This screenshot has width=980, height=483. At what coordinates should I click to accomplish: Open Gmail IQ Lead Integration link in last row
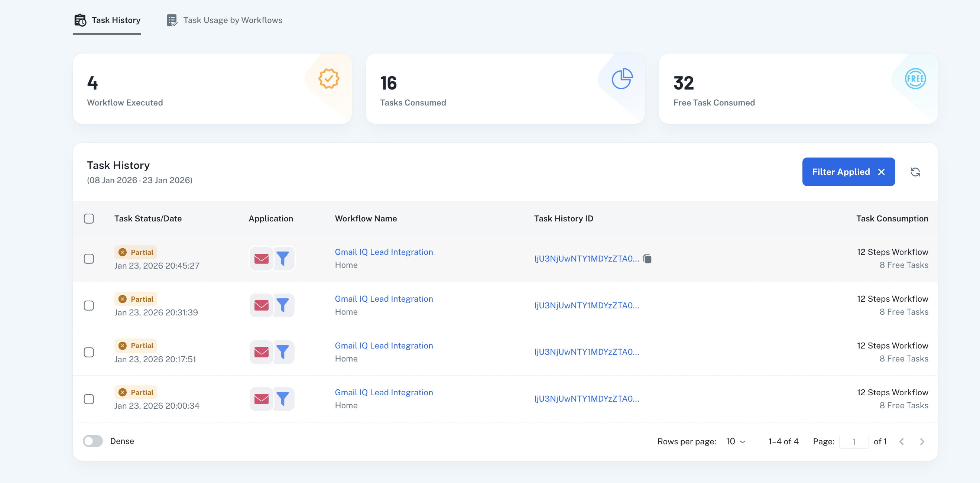pos(383,392)
